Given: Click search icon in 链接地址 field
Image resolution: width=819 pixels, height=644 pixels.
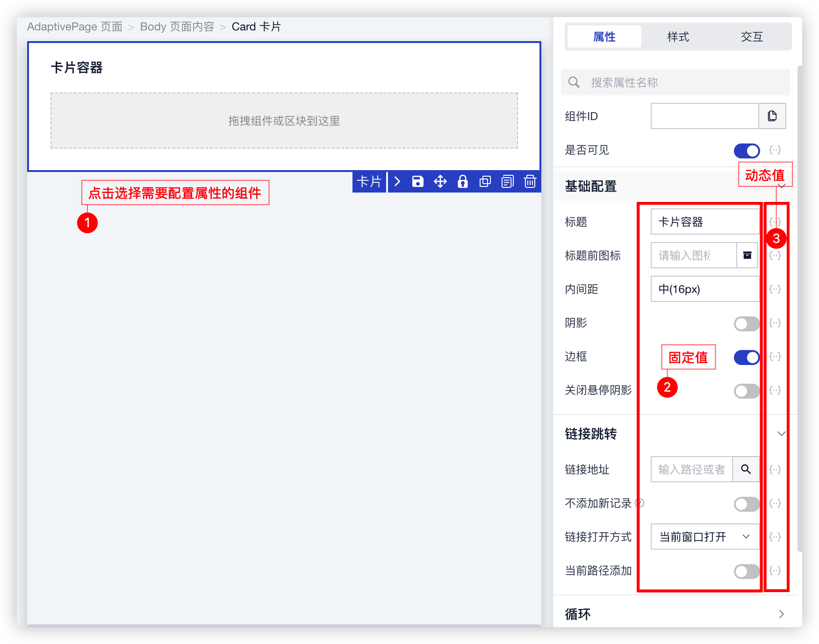Looking at the screenshot, I should pyautogui.click(x=746, y=469).
